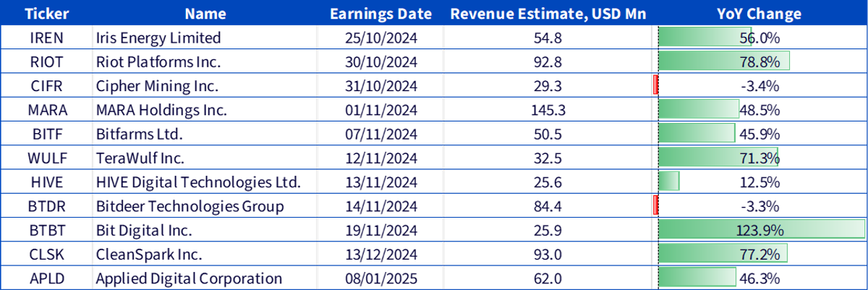Click the 48.5% YoY change value

(759, 110)
